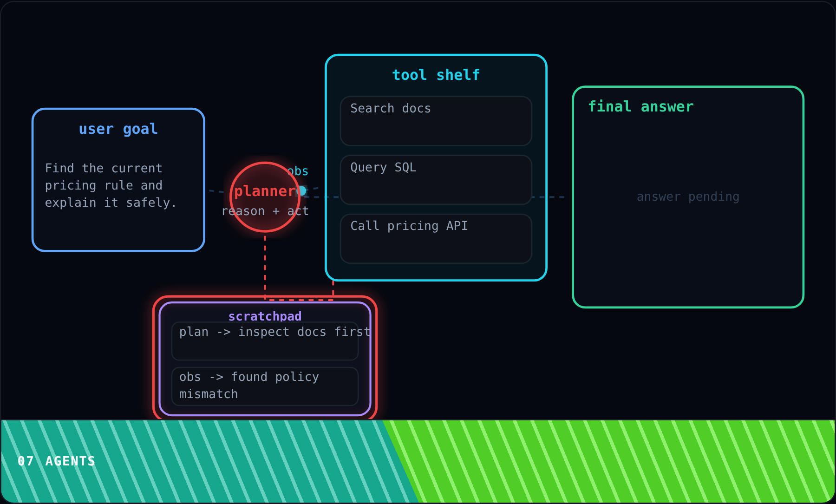Select the Query SQL tool card
This screenshot has height=504, width=836.
[x=436, y=180]
